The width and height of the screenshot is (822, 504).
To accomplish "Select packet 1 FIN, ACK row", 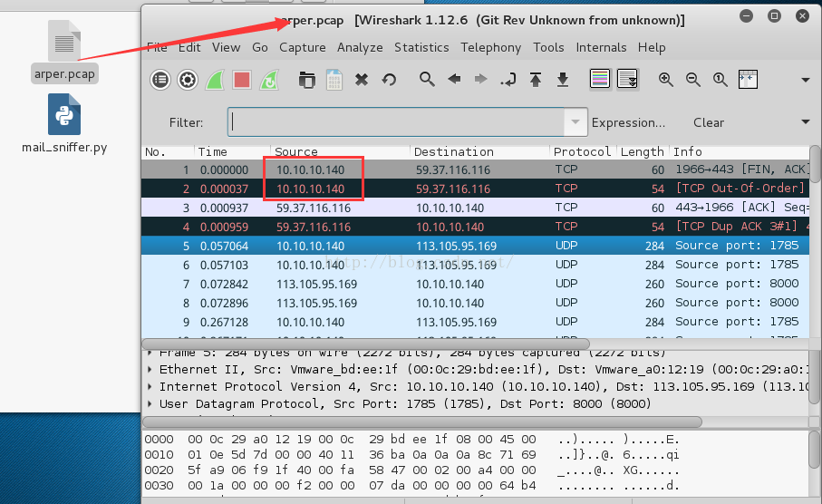I will (475, 170).
